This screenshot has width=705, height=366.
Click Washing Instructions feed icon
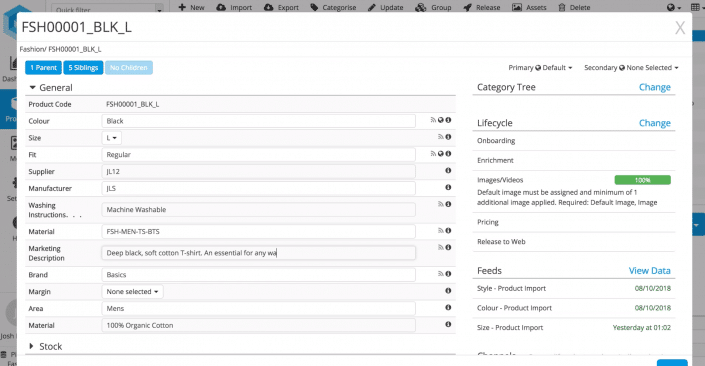(x=441, y=204)
